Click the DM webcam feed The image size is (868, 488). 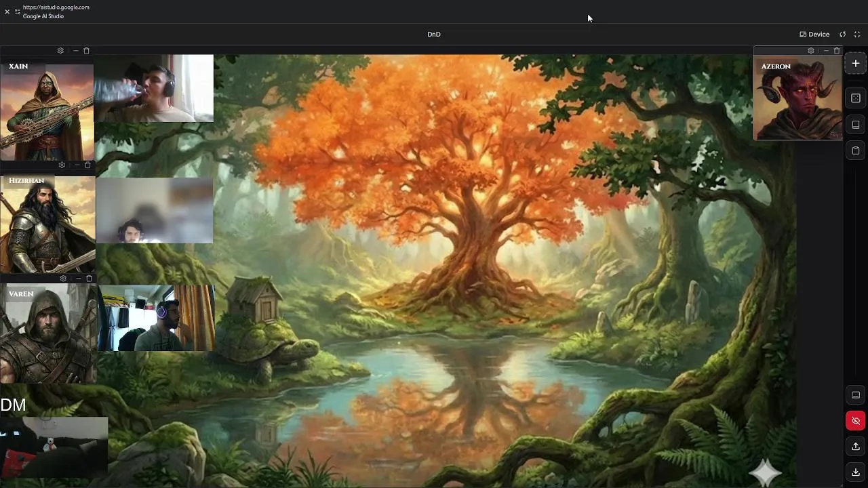coord(54,446)
